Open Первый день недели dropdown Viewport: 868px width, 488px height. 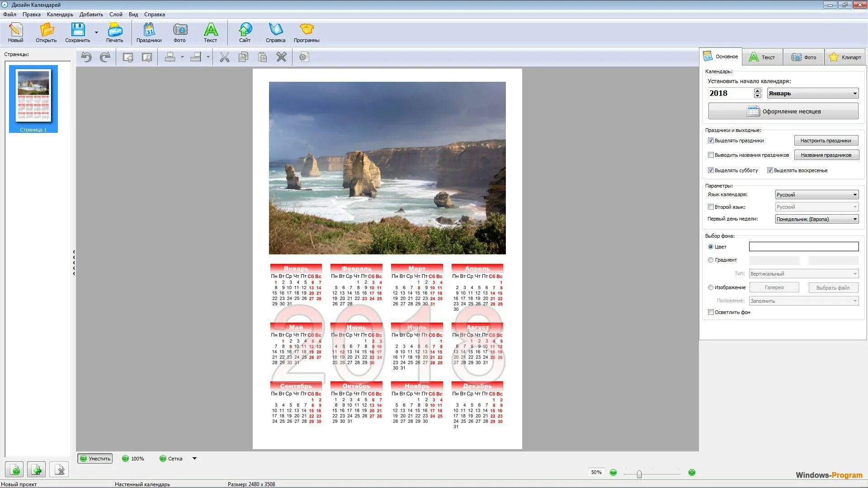coord(816,219)
